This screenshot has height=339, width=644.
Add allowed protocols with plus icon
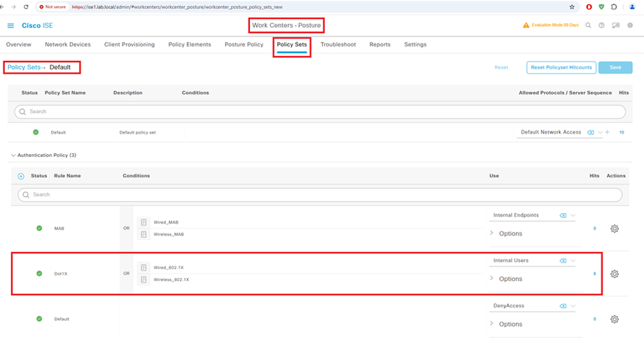(608, 132)
